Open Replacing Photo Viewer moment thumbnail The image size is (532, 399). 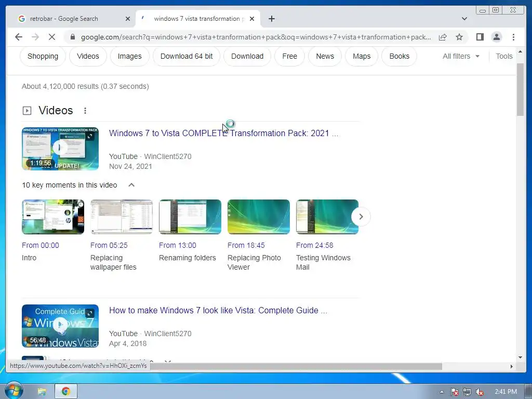point(259,217)
